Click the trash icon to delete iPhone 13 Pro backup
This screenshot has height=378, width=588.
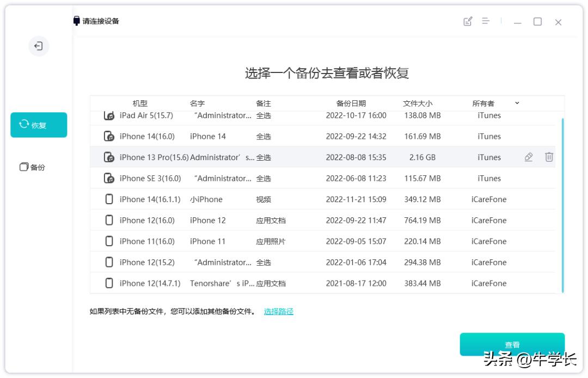[549, 157]
